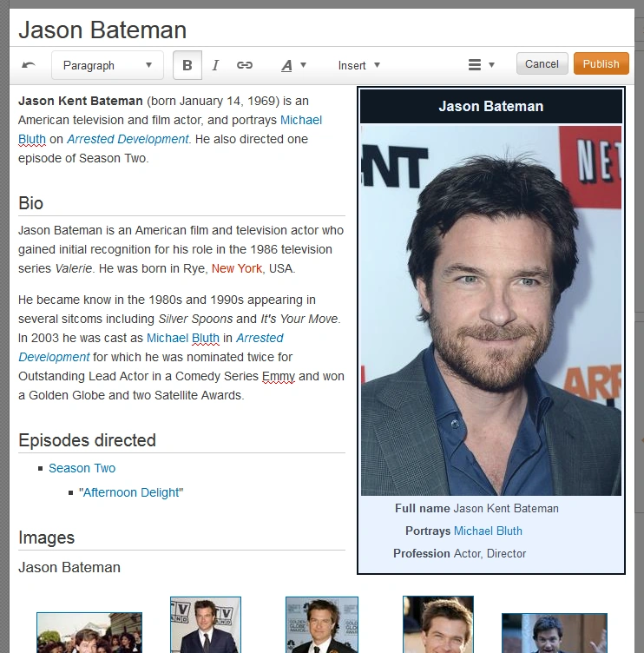Image resolution: width=644 pixels, height=653 pixels.
Task: Toggle bold formatting
Action: [x=187, y=65]
